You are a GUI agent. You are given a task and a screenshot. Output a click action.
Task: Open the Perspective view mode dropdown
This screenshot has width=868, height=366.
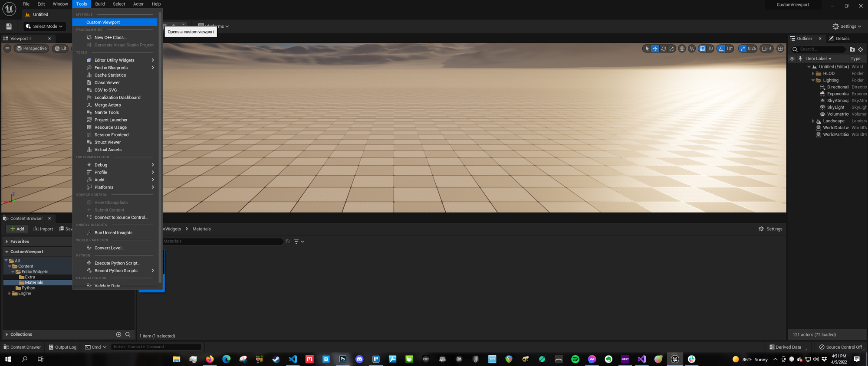pyautogui.click(x=31, y=49)
